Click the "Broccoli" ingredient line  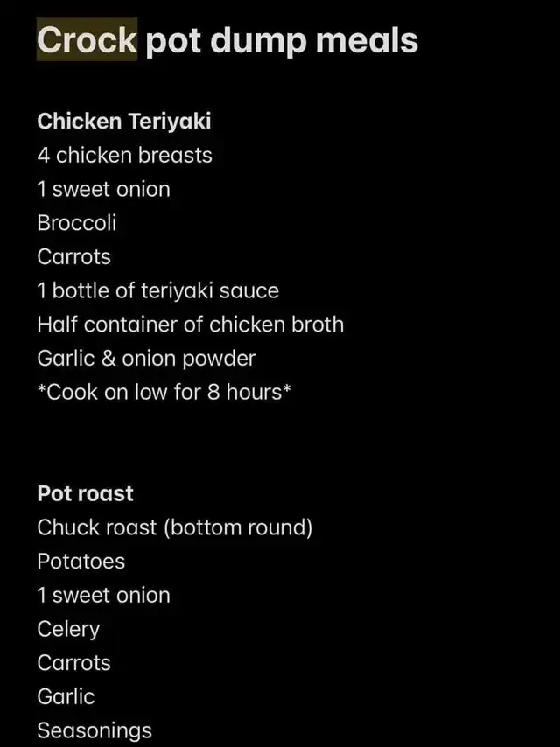click(x=76, y=223)
